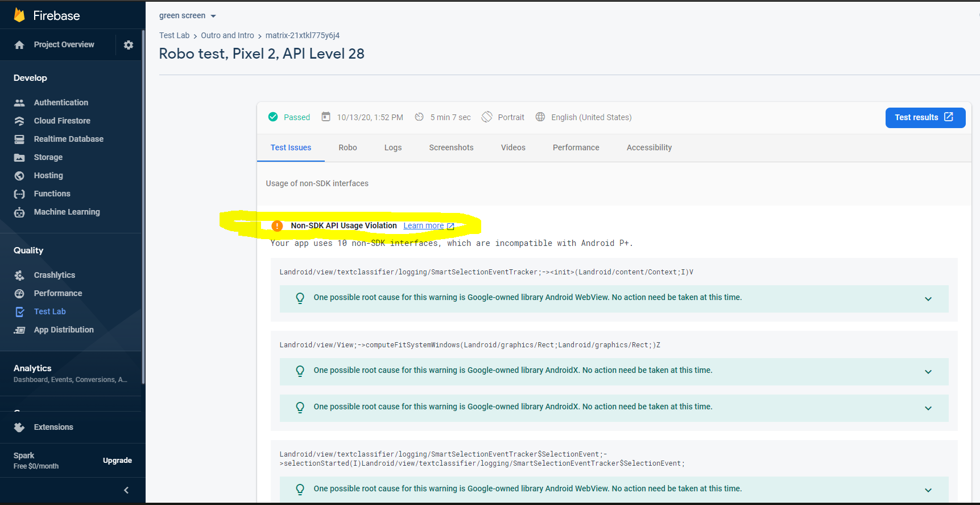Screen dimensions: 980x505
Task: Click the Upgrade plan button
Action: [x=117, y=461]
